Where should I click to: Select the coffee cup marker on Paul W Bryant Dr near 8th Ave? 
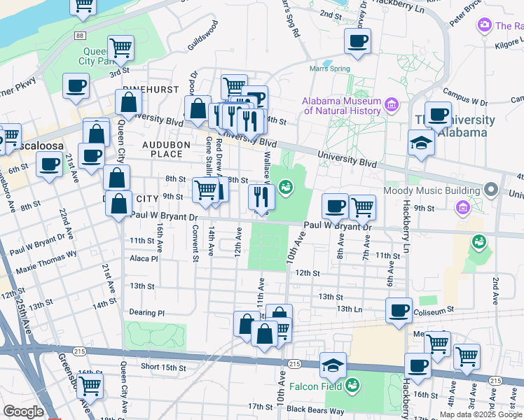coord(335,209)
